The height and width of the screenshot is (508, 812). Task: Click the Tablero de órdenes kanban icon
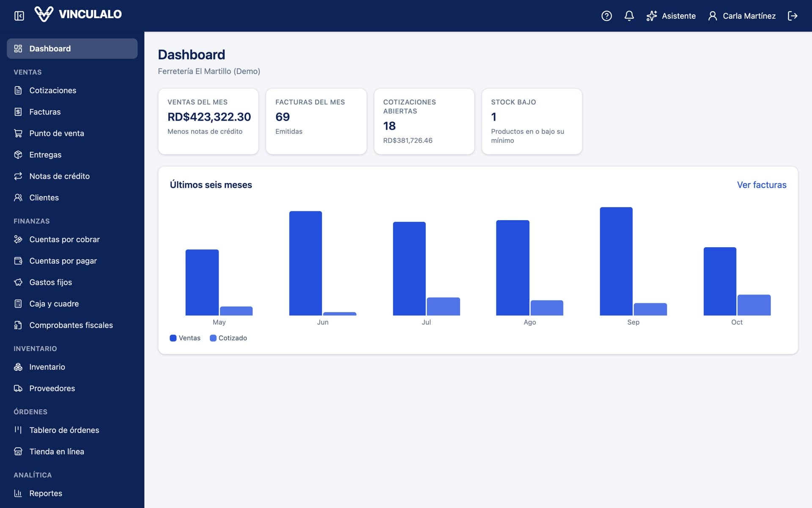pyautogui.click(x=18, y=430)
